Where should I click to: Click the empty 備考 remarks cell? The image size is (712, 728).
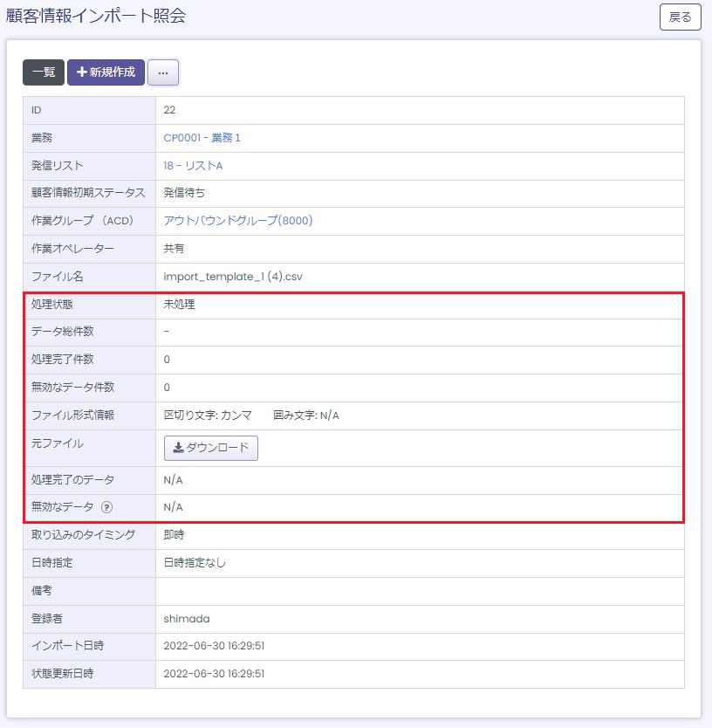(x=419, y=591)
